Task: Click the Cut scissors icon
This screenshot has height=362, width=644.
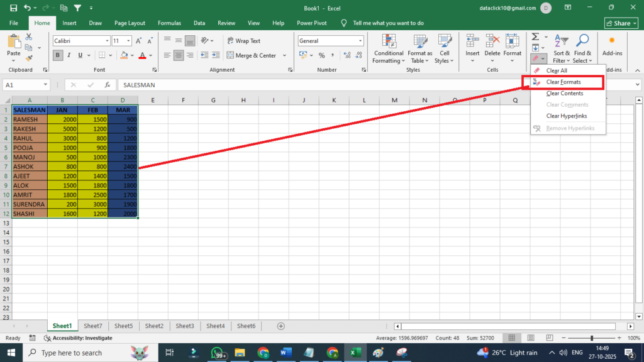Action: 30,38
